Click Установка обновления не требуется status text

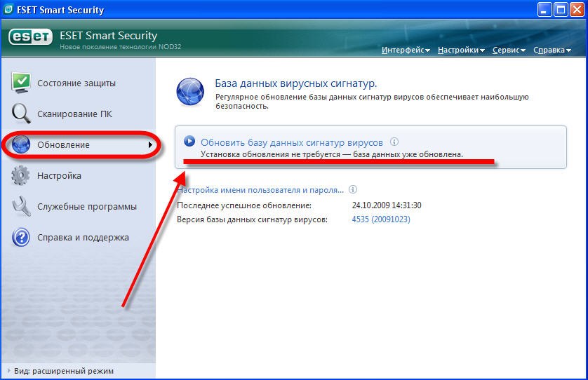[x=332, y=154]
